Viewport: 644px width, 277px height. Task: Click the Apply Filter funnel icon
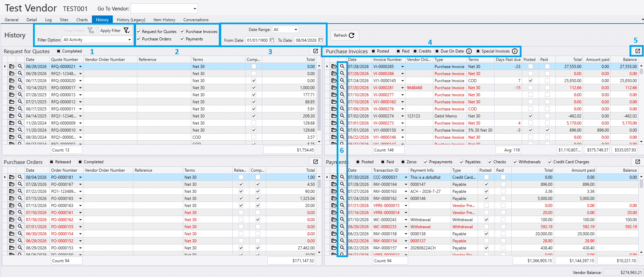click(127, 31)
